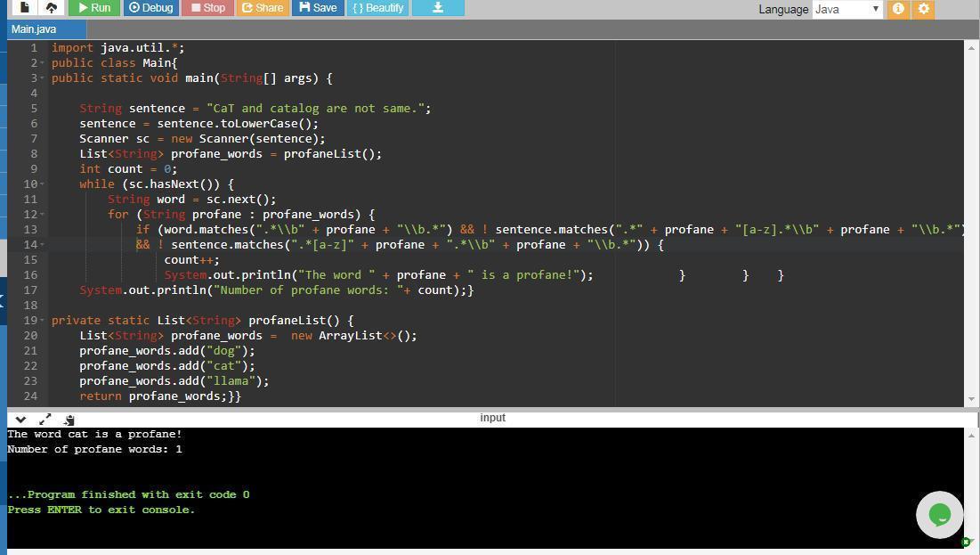The width and height of the screenshot is (980, 555).
Task: Click '...Program finished with exit code 0' message
Action: pyautogui.click(x=129, y=495)
